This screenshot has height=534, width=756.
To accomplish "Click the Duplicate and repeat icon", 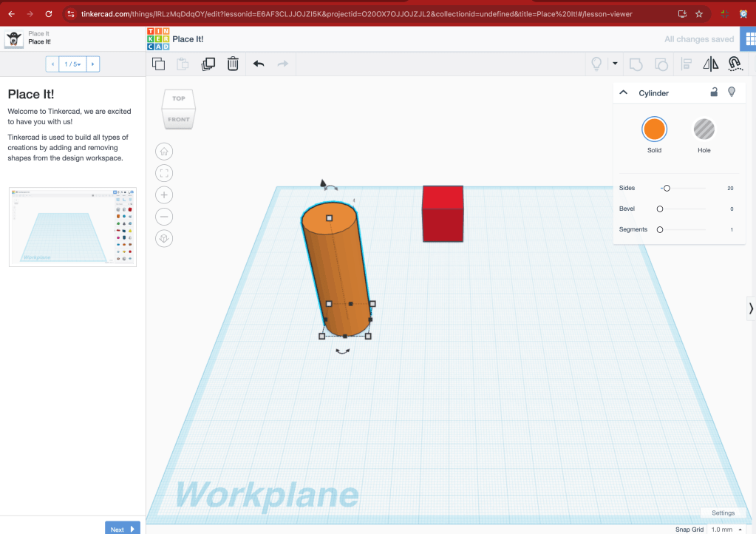I will (x=208, y=64).
